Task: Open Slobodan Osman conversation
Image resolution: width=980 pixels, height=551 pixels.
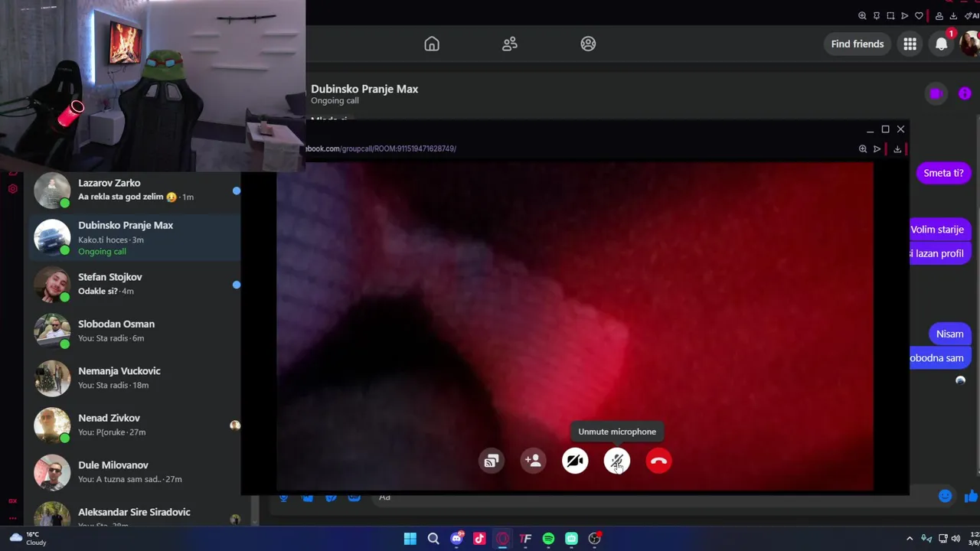Action: (x=136, y=331)
